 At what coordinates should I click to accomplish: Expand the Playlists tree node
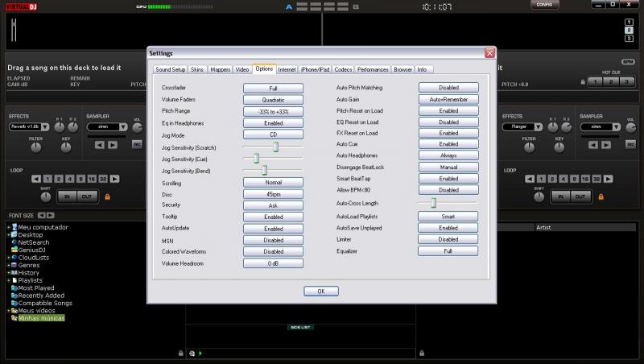(9, 280)
